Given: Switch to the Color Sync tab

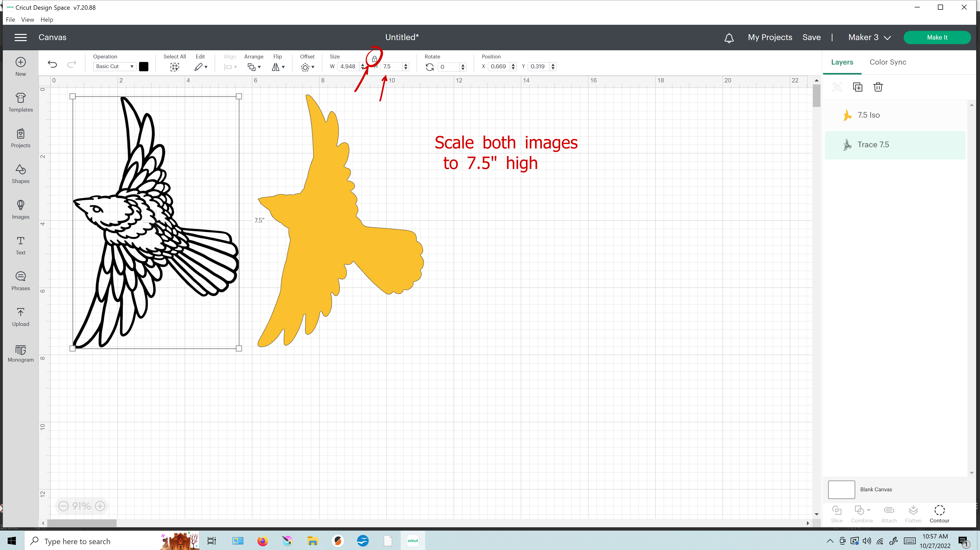Looking at the screenshot, I should [x=888, y=62].
